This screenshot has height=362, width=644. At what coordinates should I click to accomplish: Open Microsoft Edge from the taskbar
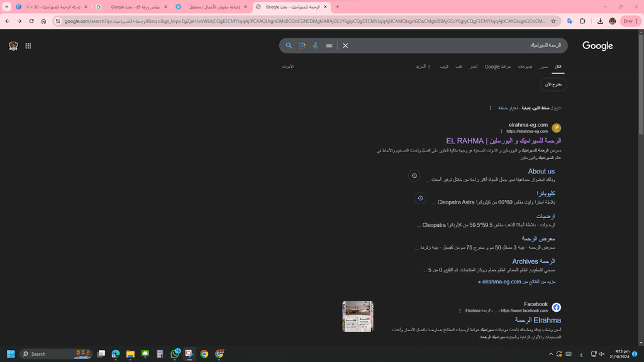click(116, 354)
